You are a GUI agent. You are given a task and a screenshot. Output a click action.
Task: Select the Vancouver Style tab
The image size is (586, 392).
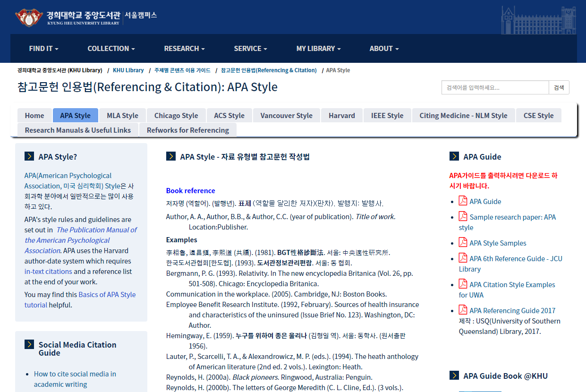click(x=286, y=115)
